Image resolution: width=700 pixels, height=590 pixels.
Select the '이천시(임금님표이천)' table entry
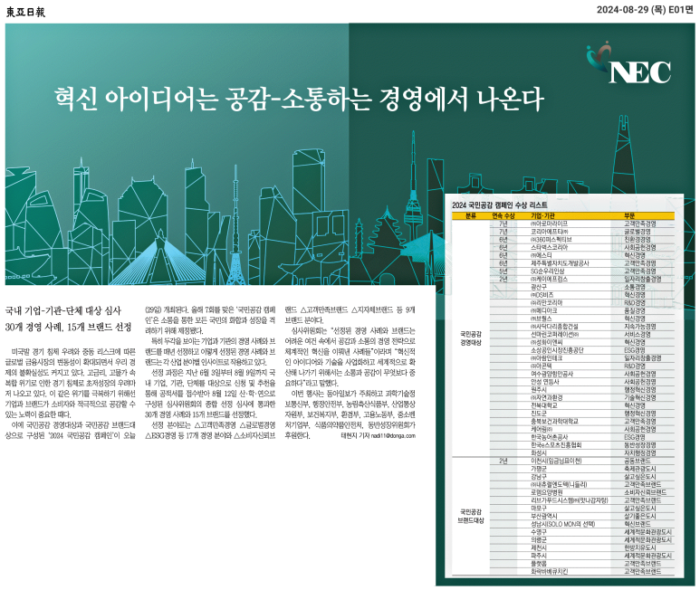(x=556, y=461)
